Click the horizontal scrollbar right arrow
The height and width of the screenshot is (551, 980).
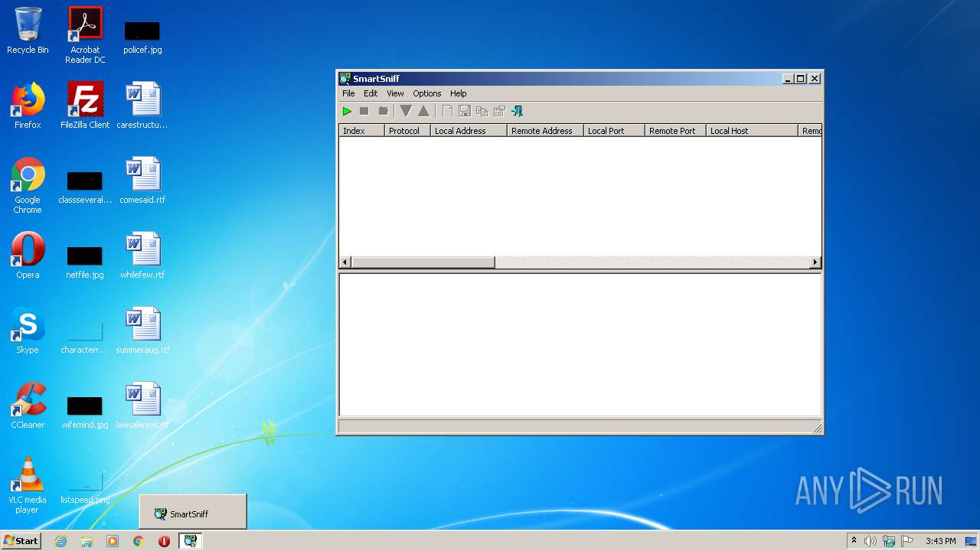[815, 262]
